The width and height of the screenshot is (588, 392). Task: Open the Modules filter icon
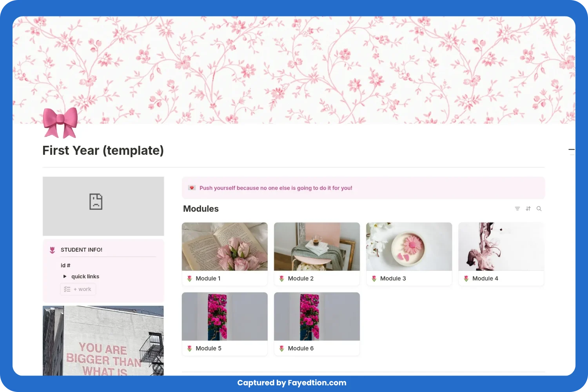(x=517, y=209)
